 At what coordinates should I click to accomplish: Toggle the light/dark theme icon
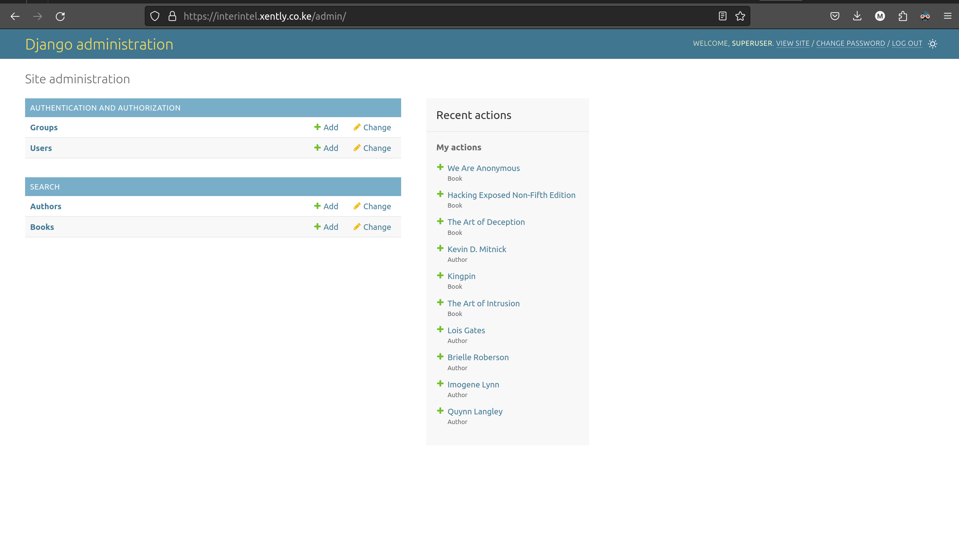click(x=932, y=44)
